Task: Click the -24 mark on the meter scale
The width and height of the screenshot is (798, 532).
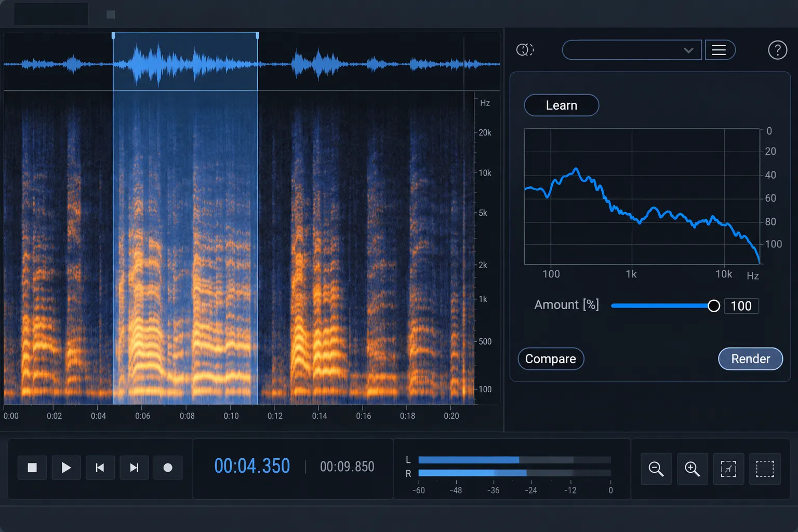Action: pyautogui.click(x=531, y=490)
